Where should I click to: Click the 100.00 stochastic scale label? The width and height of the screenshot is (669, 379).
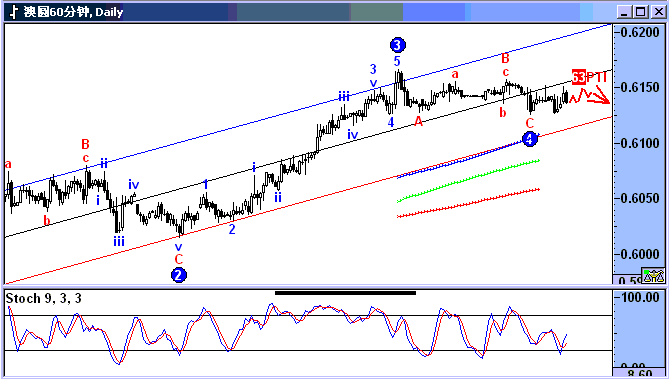tap(640, 297)
